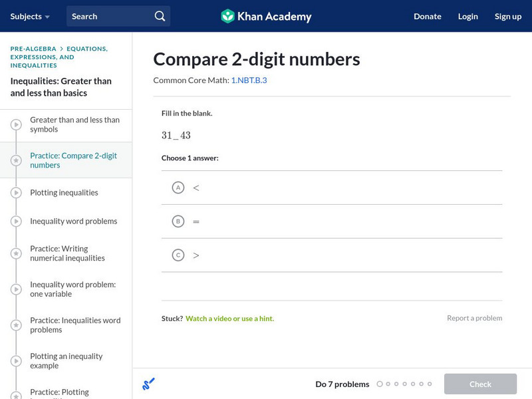
Task: Open Inequality word problems lesson
Action: (x=73, y=221)
